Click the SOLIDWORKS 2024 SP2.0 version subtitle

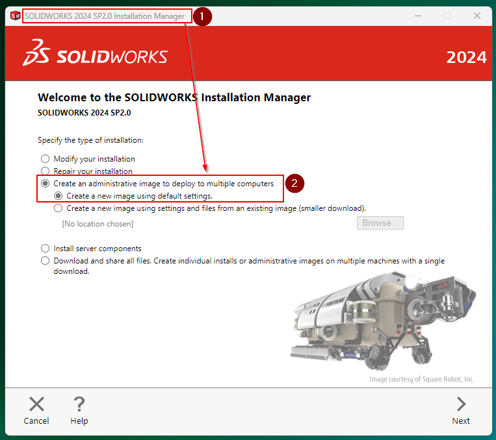pyautogui.click(x=84, y=113)
